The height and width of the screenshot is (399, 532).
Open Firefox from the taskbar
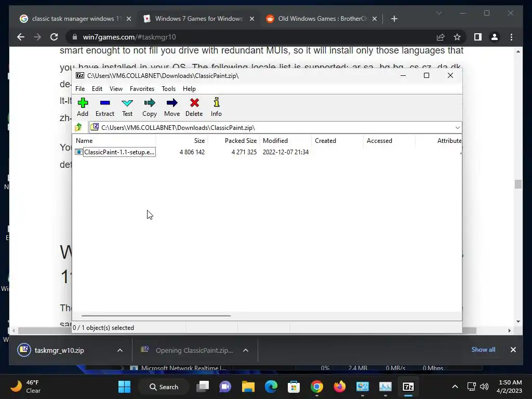339,387
